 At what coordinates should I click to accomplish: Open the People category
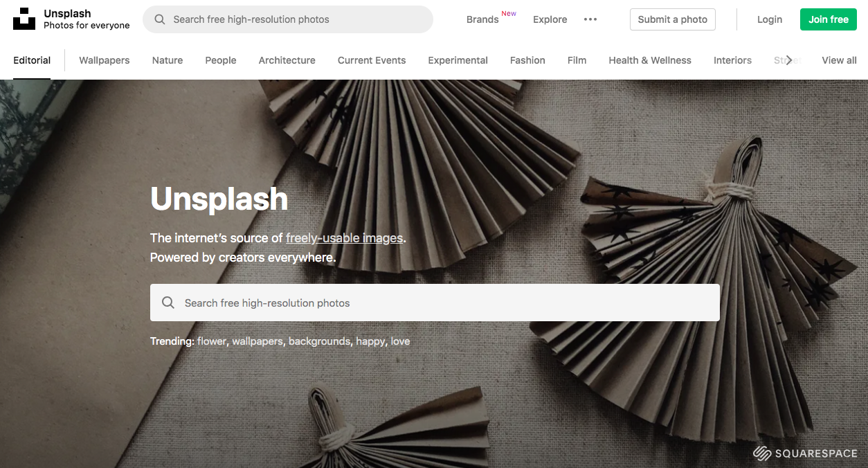pos(221,60)
